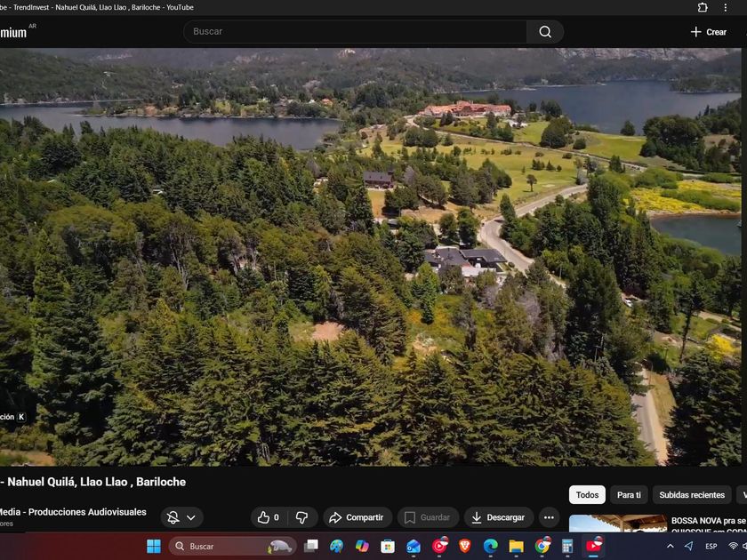This screenshot has height=560, width=747.
Task: Open Microsoft Edge from the taskbar
Action: coord(490,546)
